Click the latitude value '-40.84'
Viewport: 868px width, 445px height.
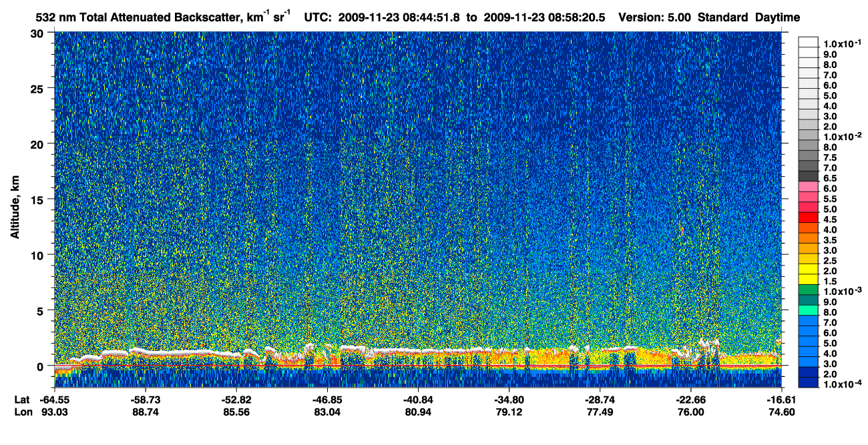(417, 399)
